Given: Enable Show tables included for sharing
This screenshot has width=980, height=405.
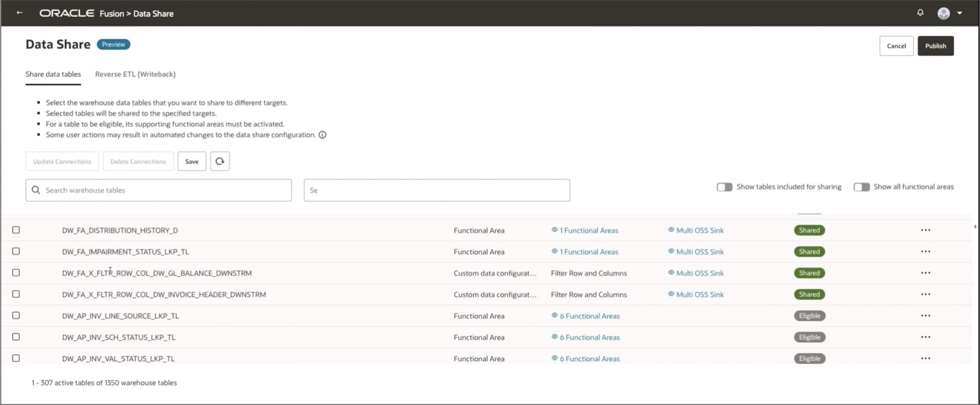Looking at the screenshot, I should 724,187.
